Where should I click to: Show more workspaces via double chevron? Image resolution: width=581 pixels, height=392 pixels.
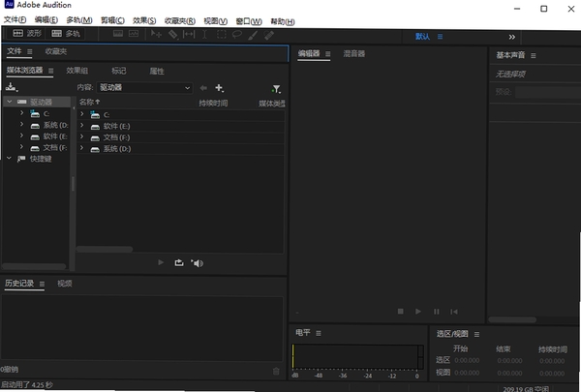(x=511, y=37)
